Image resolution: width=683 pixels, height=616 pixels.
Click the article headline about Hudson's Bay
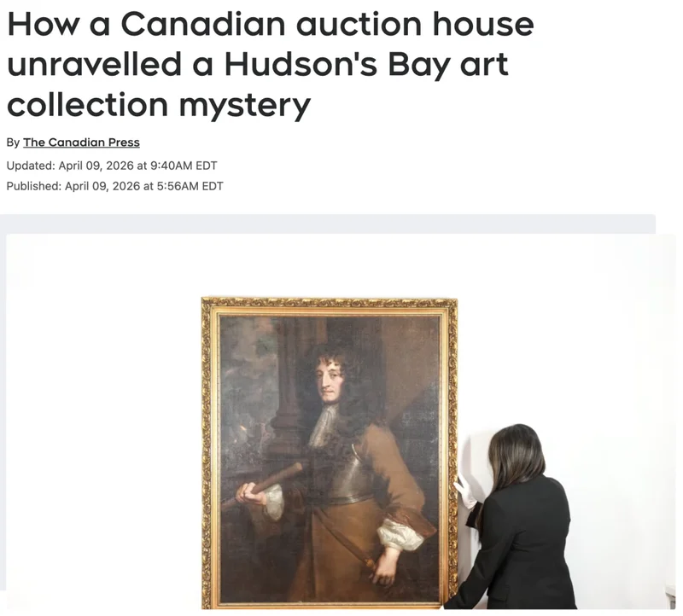click(271, 65)
